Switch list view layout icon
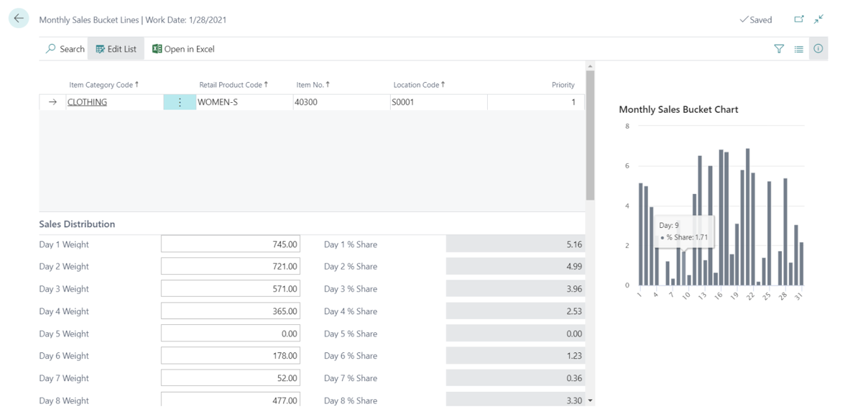This screenshot has height=417, width=868. [x=798, y=49]
